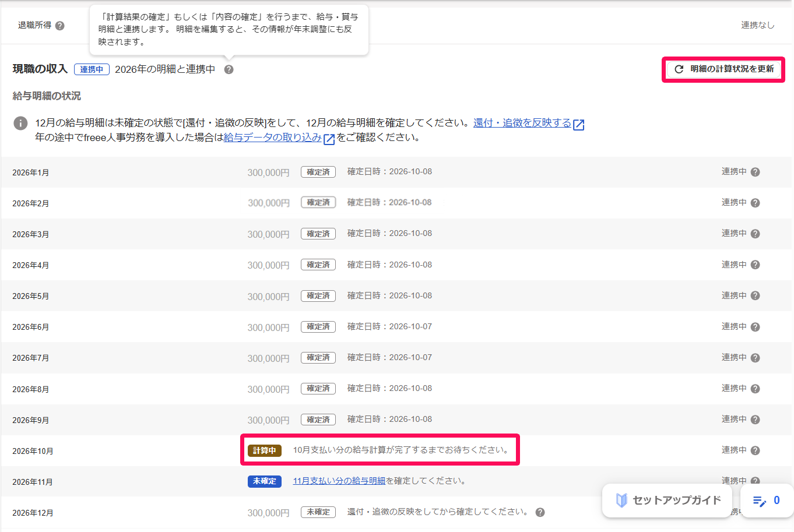
Task: Click 連携中 help icon in 2026年9月 row
Action: (755, 420)
